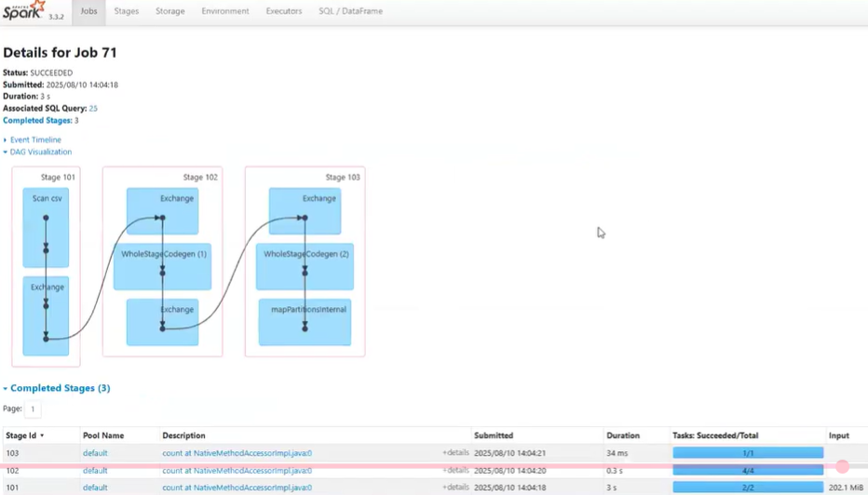Image resolution: width=868 pixels, height=495 pixels.
Task: Open default pool link for stage 101
Action: pos(95,488)
